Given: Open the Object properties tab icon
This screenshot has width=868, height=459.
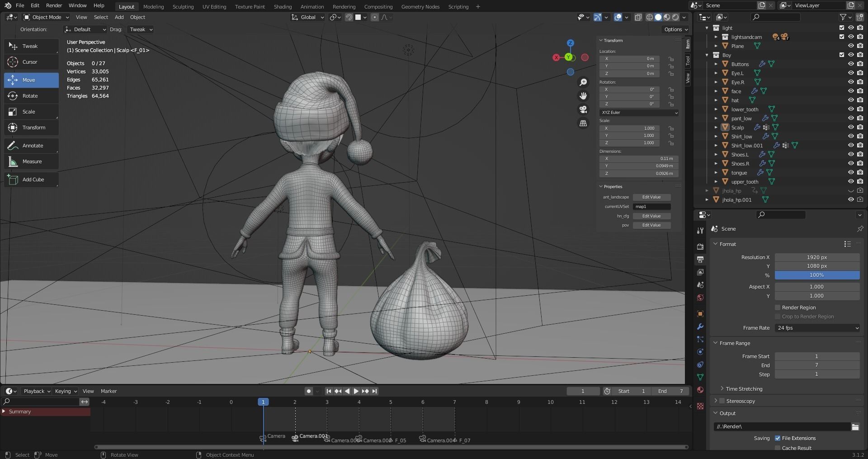Looking at the screenshot, I should point(700,314).
